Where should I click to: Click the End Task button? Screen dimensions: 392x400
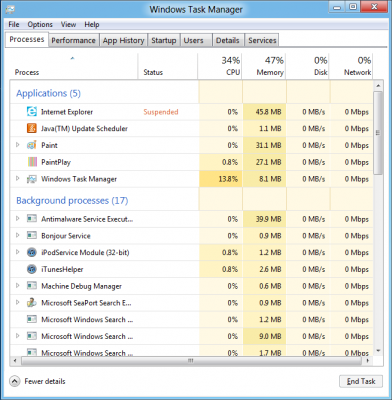click(361, 381)
